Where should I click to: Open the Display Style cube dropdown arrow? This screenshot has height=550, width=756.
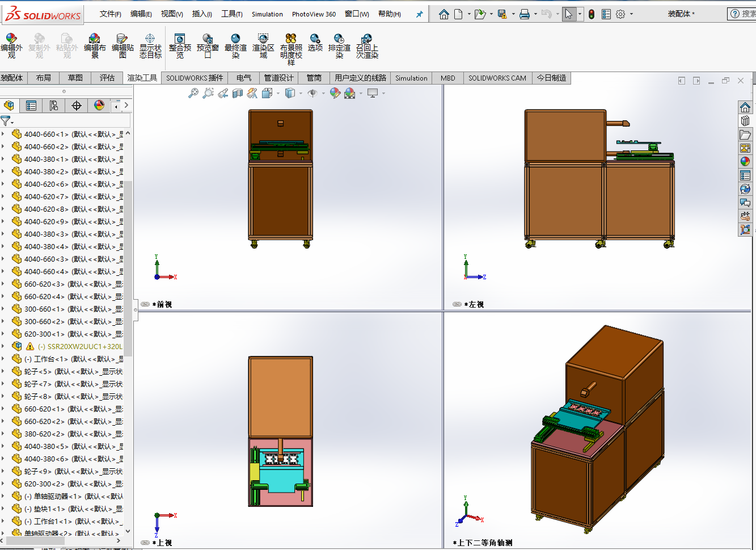[301, 94]
